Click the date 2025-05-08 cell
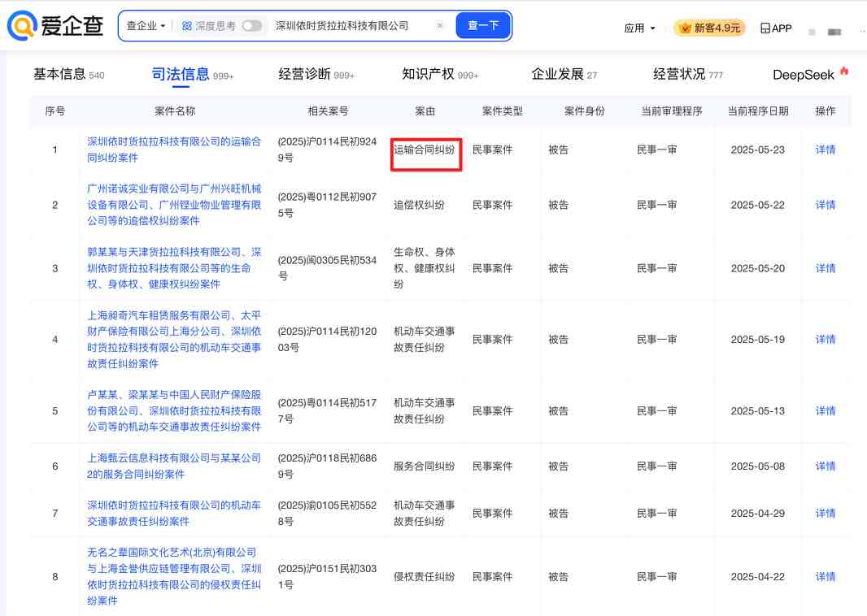This screenshot has width=867, height=616. [x=757, y=466]
